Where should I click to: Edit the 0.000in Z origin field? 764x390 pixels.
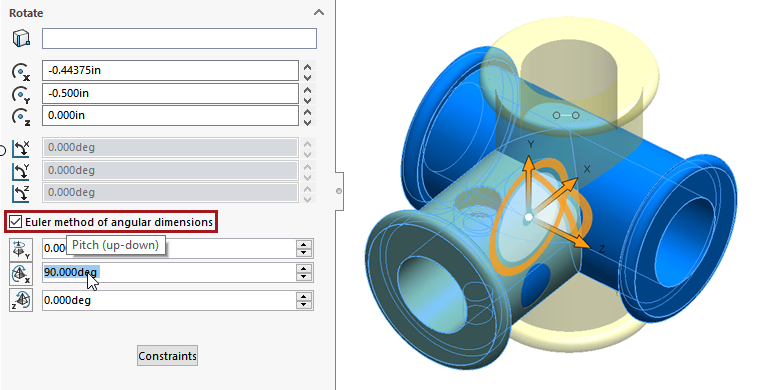[x=170, y=116]
